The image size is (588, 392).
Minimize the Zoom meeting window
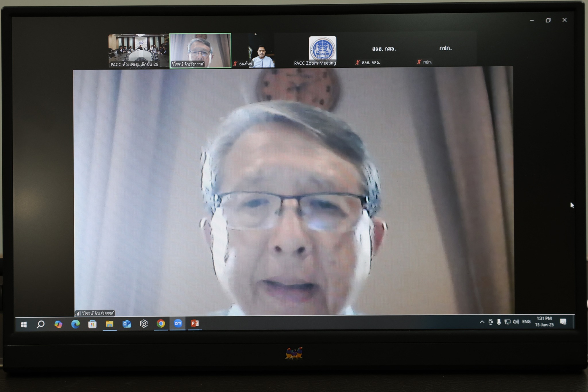[x=532, y=20]
